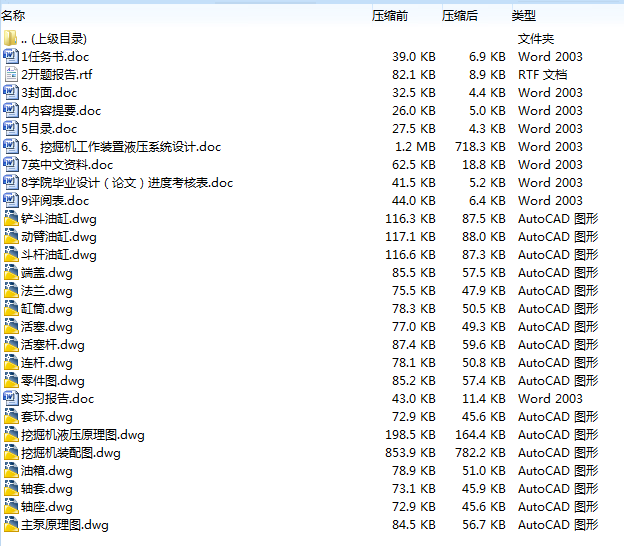This screenshot has height=546, width=624.
Task: Select the file name 活塞杆.dwg
Action: [53, 345]
